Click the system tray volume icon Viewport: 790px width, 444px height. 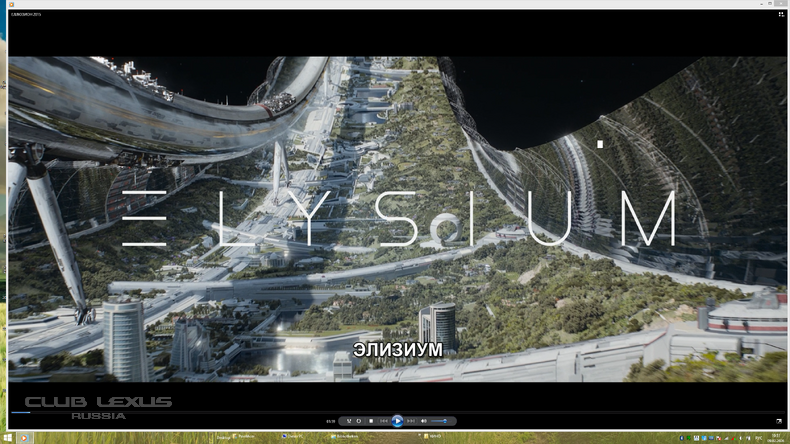pos(739,437)
